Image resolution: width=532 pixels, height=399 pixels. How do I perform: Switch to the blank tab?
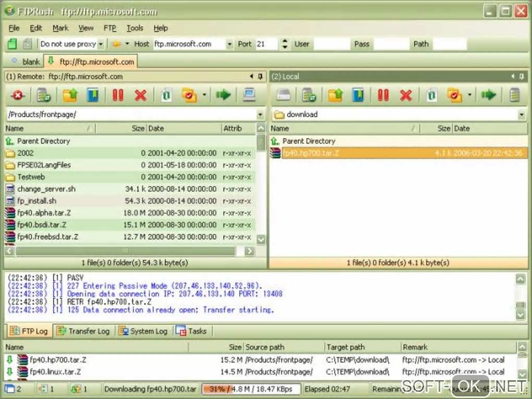click(26, 62)
